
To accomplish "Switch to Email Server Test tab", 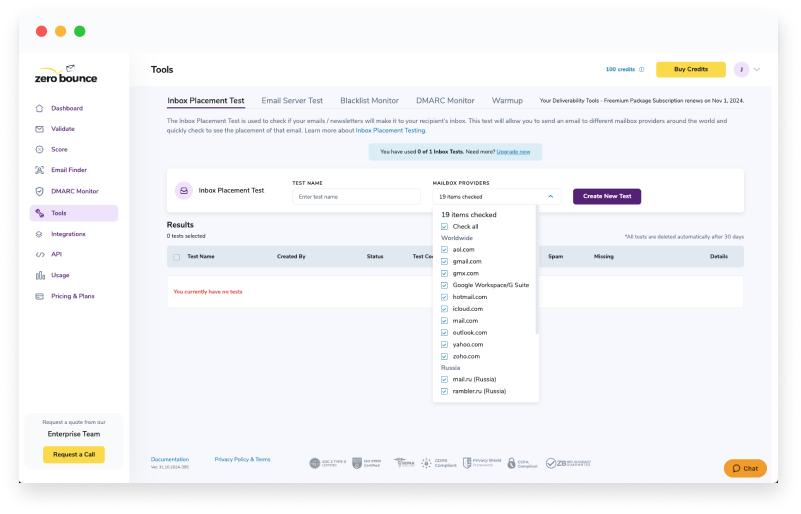I will tap(292, 101).
